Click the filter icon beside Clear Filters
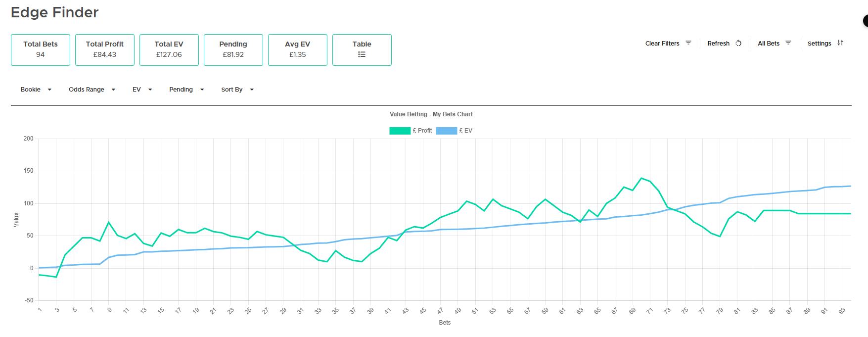 pyautogui.click(x=688, y=43)
